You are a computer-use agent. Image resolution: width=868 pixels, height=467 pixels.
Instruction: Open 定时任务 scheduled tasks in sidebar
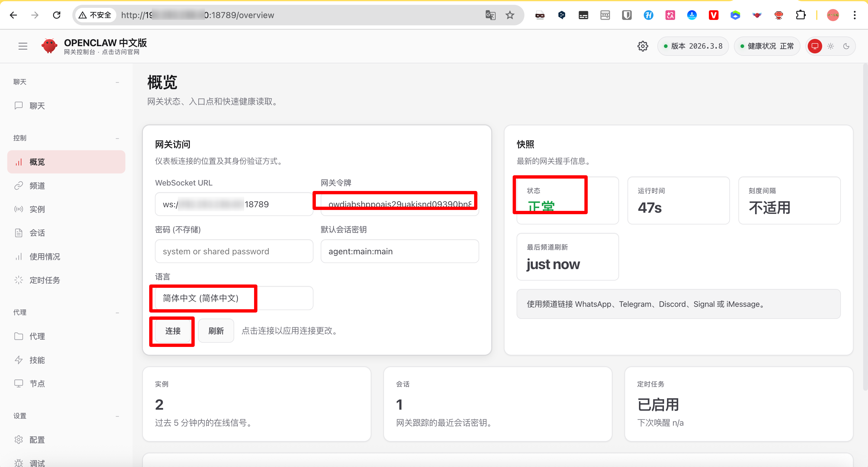[x=45, y=280]
